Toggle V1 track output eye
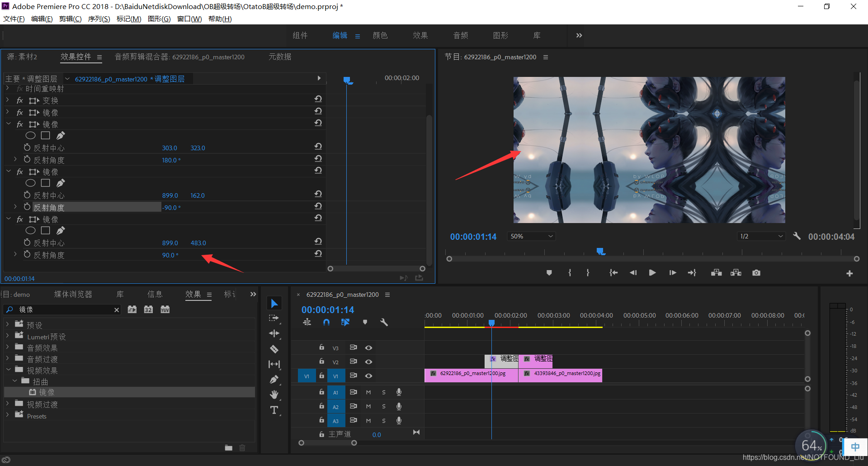Viewport: 868px width, 466px height. point(368,376)
